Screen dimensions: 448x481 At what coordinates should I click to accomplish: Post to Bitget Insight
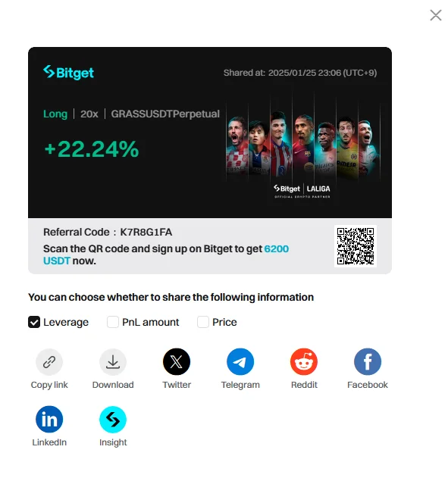point(113,420)
